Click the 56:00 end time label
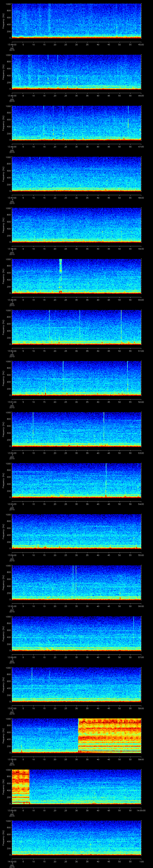 point(141,606)
